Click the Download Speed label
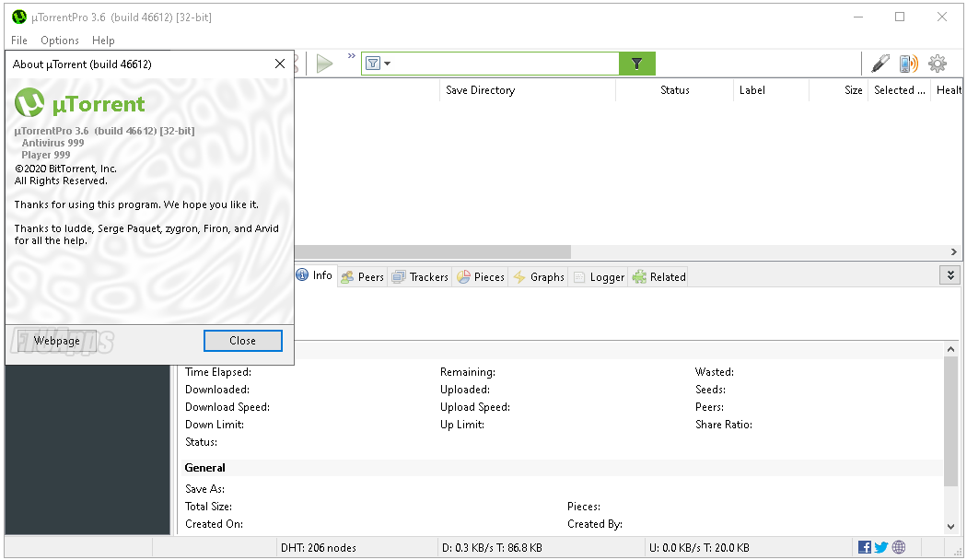The height and width of the screenshot is (560, 967). pyautogui.click(x=227, y=407)
